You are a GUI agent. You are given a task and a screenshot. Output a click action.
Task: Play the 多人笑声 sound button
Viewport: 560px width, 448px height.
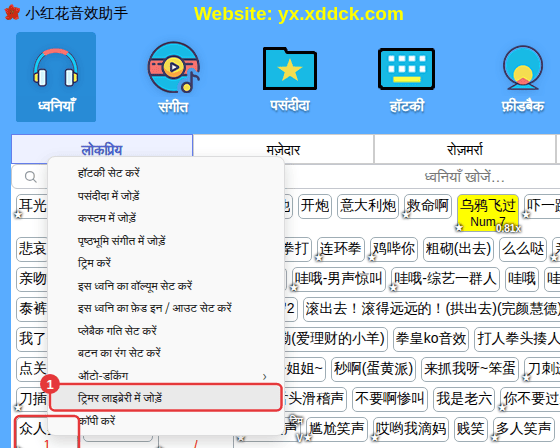523,429
